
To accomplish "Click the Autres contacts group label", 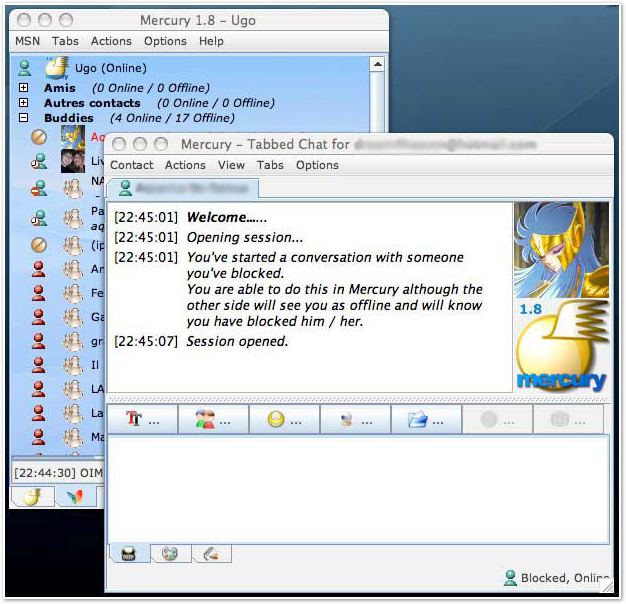I will [92, 103].
